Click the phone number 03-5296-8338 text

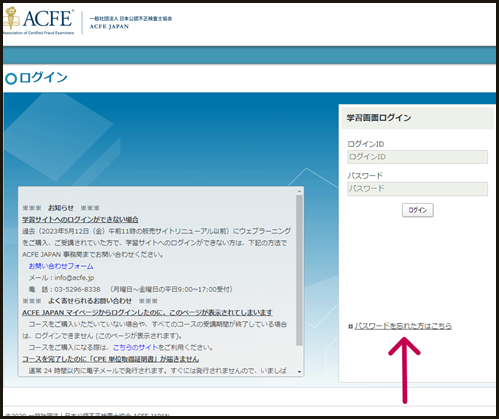pyautogui.click(x=77, y=289)
